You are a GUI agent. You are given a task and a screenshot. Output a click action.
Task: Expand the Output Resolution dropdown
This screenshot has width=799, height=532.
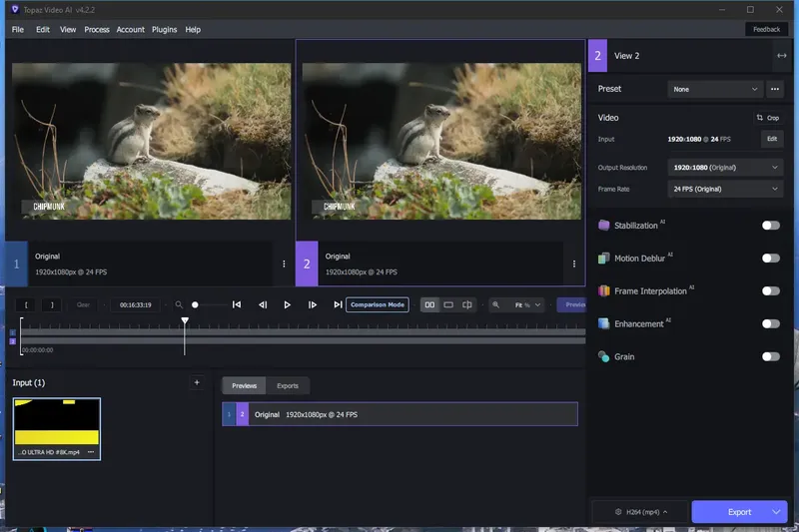tap(725, 168)
